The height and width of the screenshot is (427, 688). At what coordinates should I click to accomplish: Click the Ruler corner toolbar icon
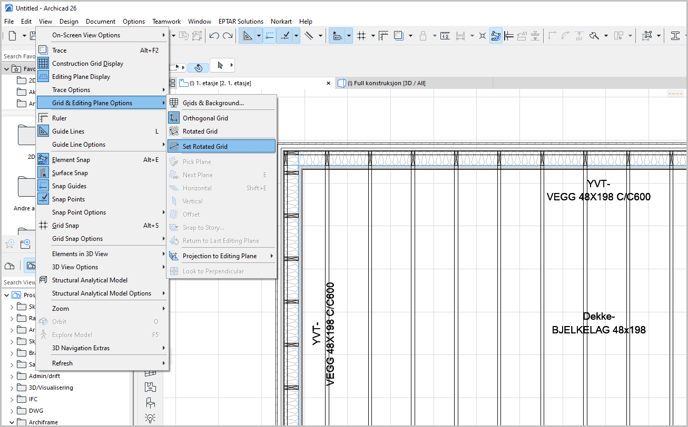coord(383,36)
